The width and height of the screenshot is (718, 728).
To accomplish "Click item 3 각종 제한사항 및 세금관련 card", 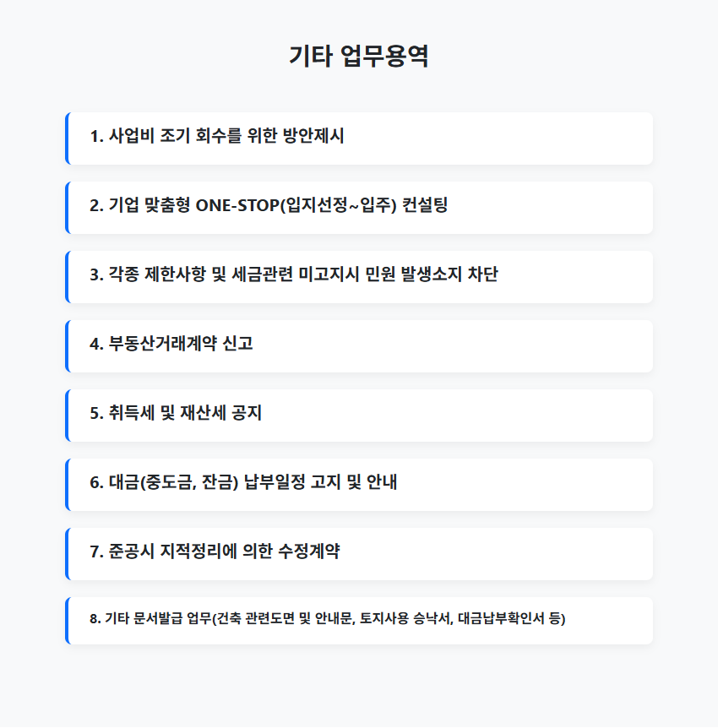I will [x=359, y=277].
